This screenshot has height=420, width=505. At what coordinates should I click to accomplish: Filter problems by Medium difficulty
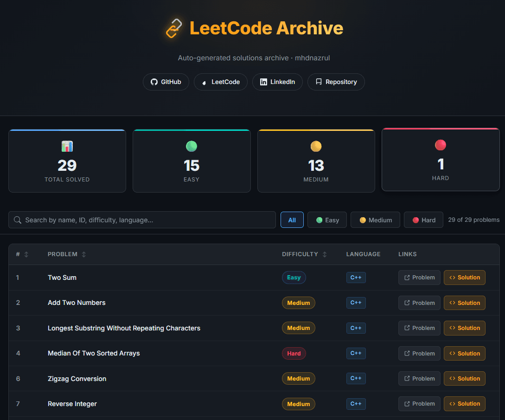pos(375,220)
